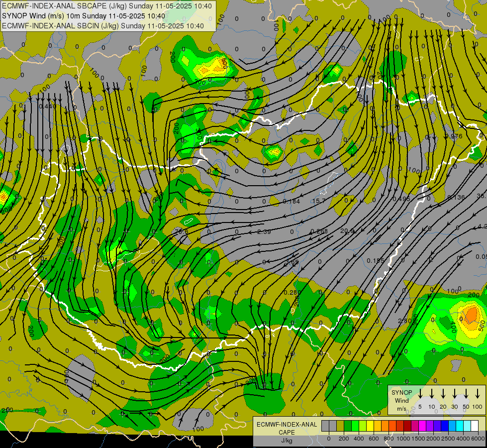The image size is (487, 448).
Task: Click the 2500 tick label on the CAPE scale
Action: click(x=448, y=439)
